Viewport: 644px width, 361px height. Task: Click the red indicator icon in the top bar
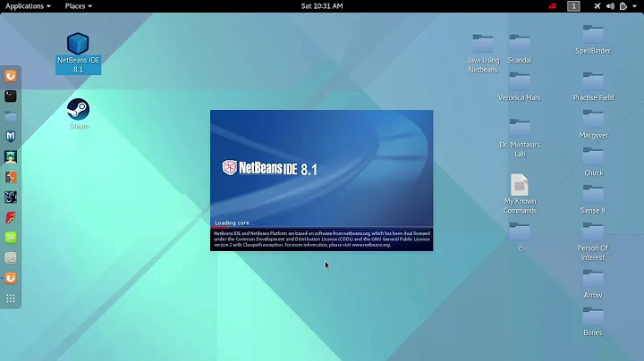point(553,6)
